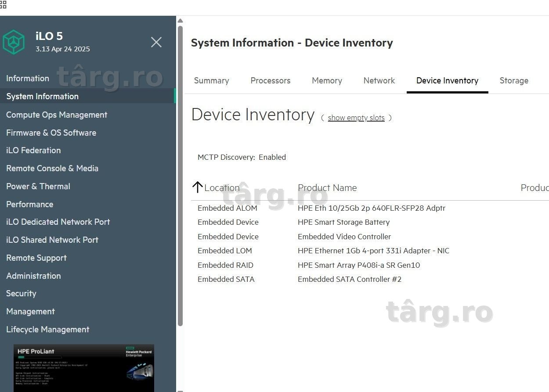The width and height of the screenshot is (549, 392).
Task: Close the navigation menu with the X
Action: (156, 42)
